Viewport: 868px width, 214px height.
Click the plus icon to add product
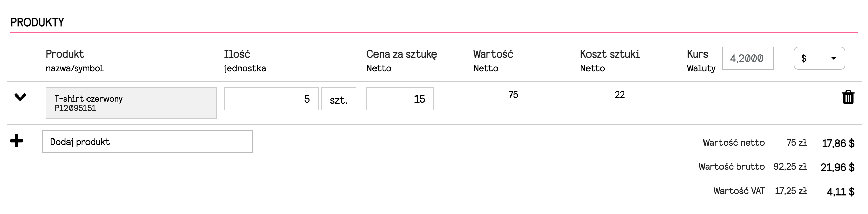(16, 141)
